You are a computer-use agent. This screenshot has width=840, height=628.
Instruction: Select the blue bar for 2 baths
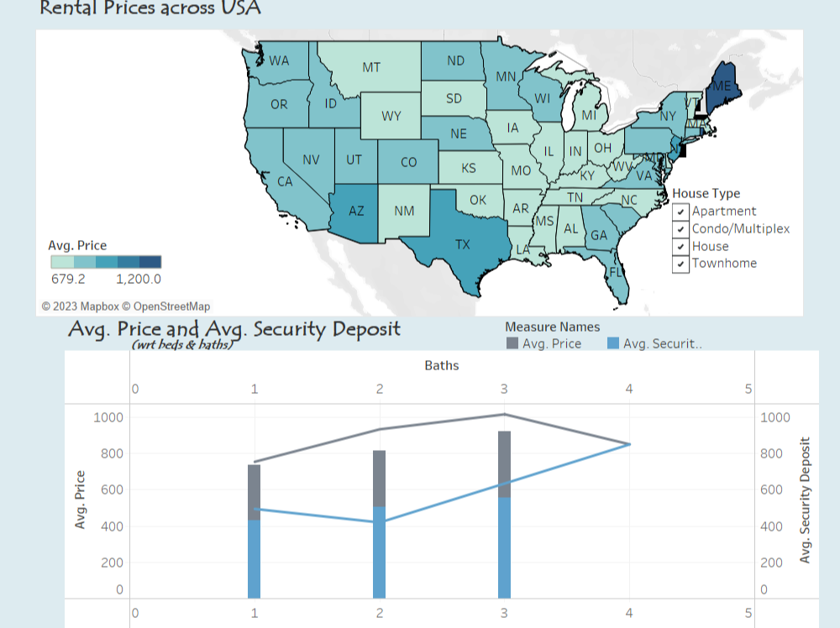[380, 552]
